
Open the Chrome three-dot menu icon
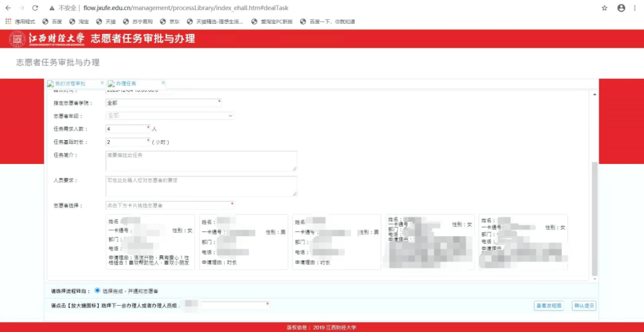[636, 8]
